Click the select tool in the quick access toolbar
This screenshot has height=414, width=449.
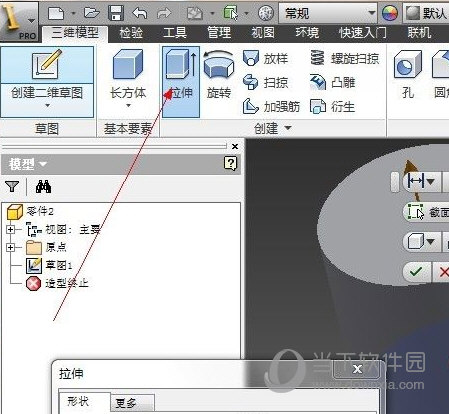click(231, 13)
